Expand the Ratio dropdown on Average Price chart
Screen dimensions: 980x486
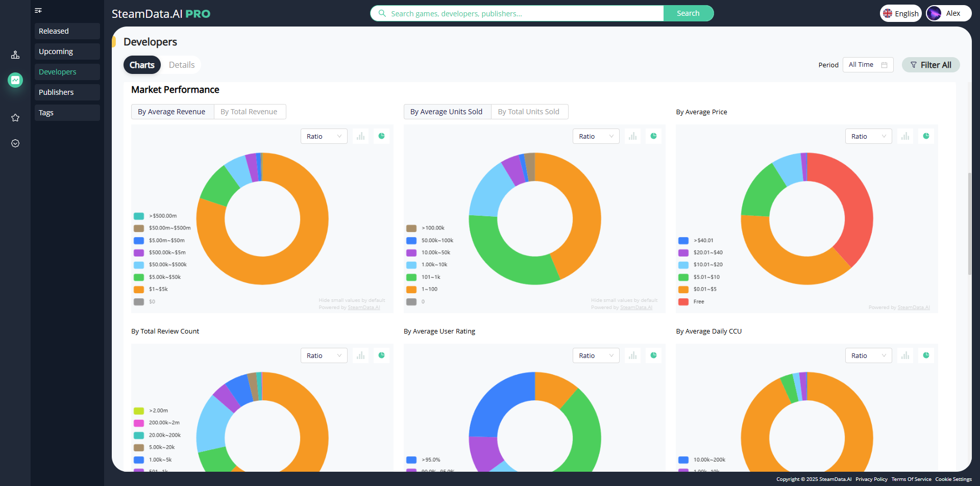(868, 136)
